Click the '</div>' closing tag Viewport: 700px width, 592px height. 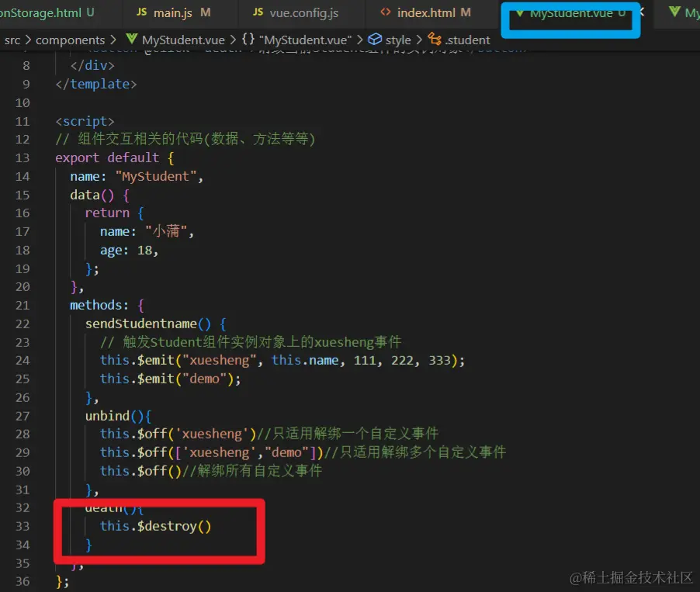[92, 66]
